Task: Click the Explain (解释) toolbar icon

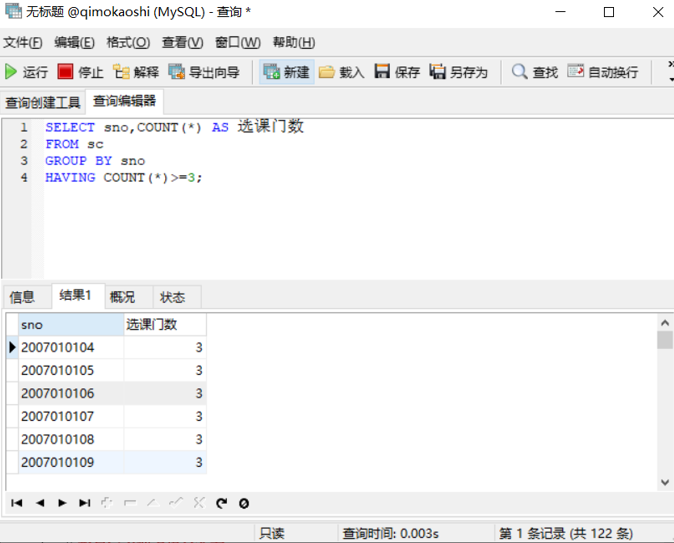Action: (136, 72)
